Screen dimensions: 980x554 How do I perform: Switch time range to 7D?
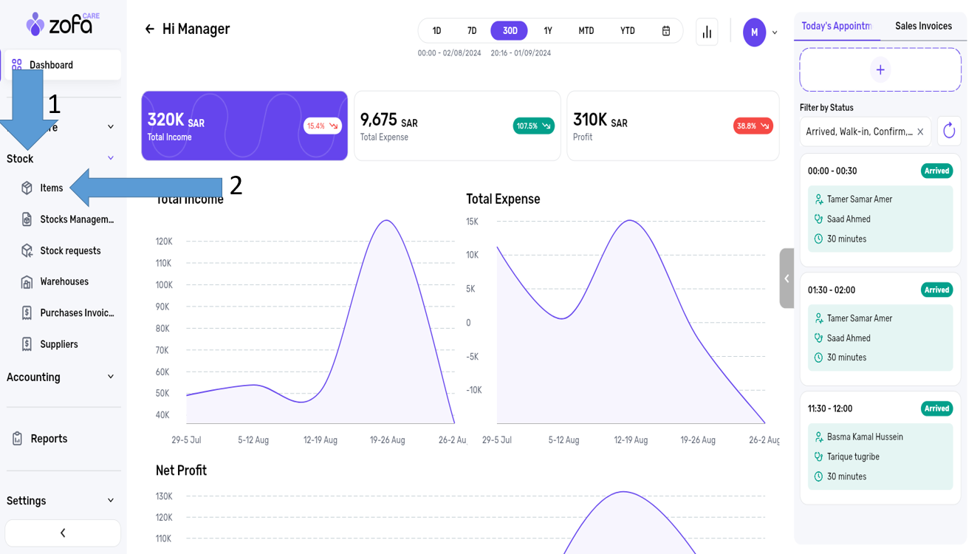pyautogui.click(x=472, y=31)
